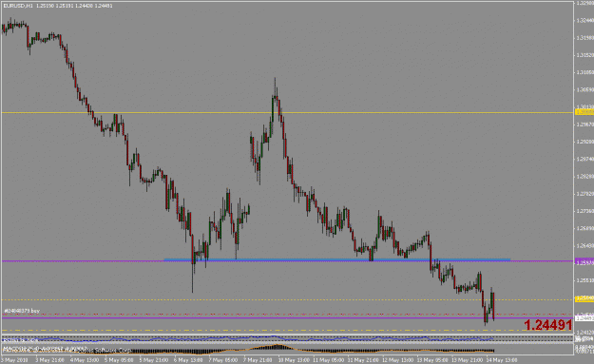Click the '12 May 13:00' time label
The width and height of the screenshot is (594, 364).
click(397, 360)
